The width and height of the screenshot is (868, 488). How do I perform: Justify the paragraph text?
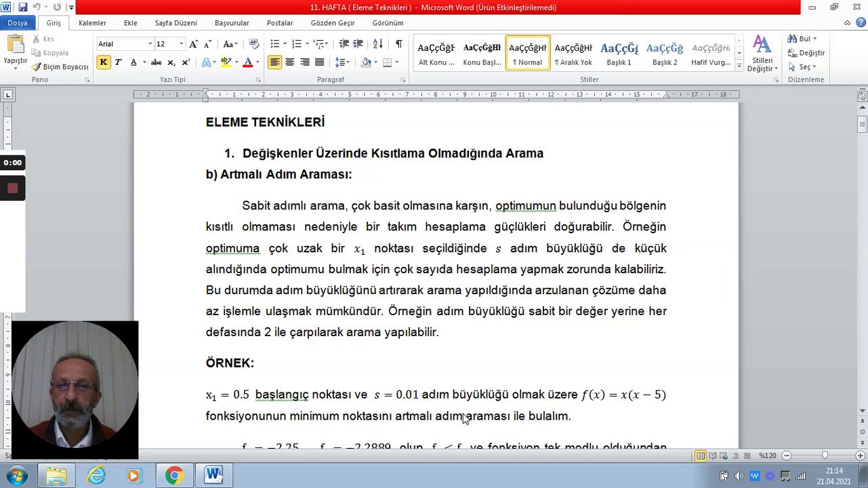(x=319, y=62)
